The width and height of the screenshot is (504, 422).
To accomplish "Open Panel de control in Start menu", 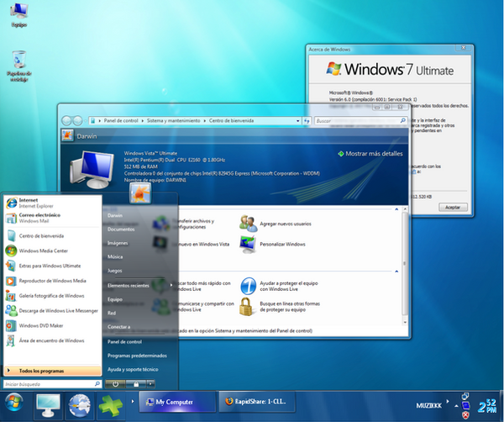I will pos(124,341).
